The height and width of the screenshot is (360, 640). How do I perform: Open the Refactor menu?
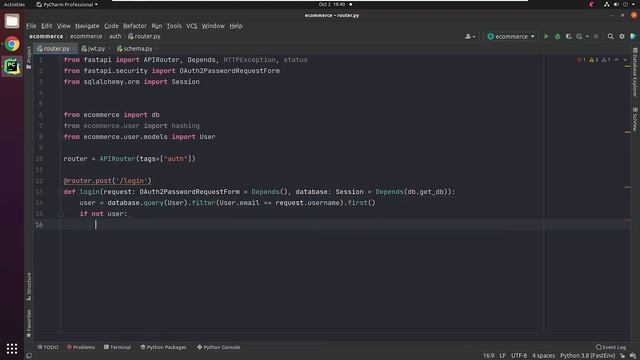(135, 26)
